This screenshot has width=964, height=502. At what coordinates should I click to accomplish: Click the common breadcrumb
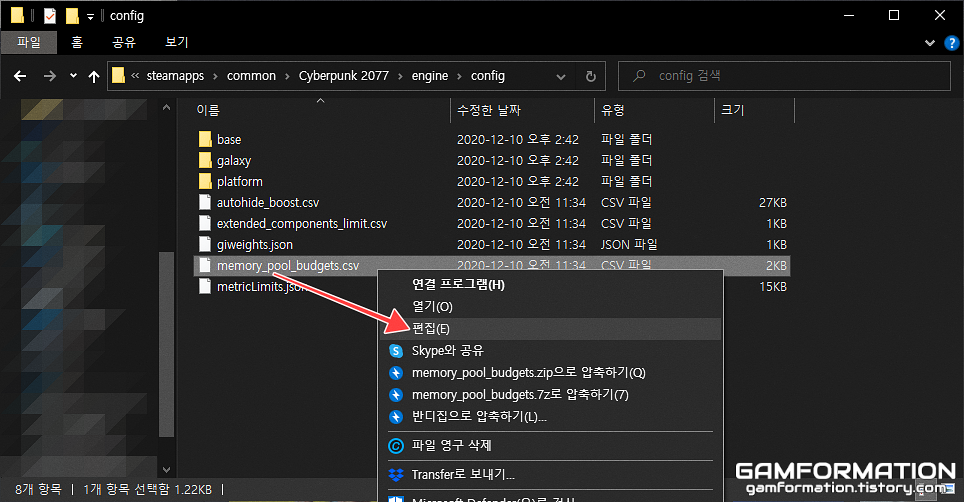[251, 76]
